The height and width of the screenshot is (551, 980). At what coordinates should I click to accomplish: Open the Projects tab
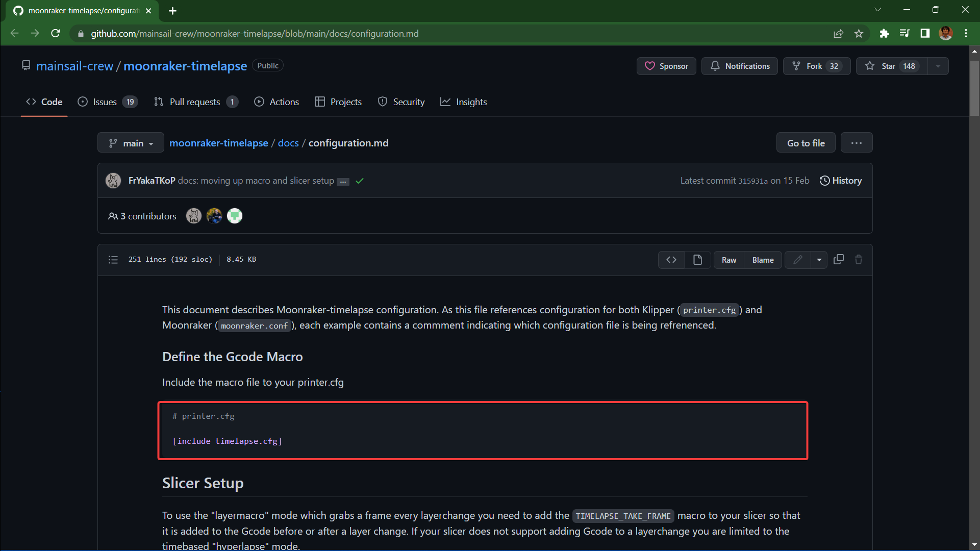(338, 102)
